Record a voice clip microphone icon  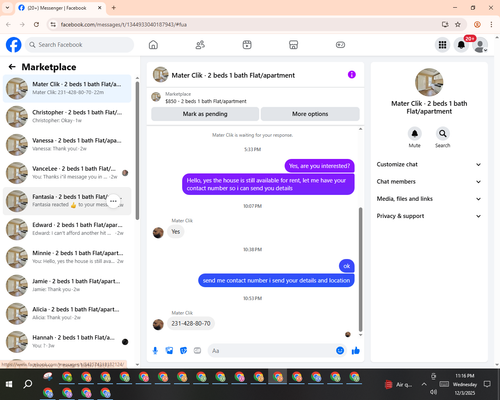(x=155, y=351)
